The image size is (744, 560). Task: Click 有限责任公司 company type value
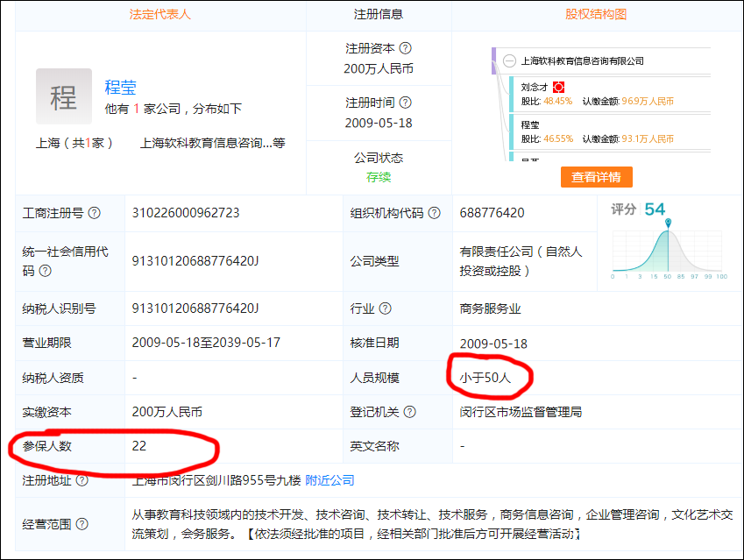coord(521,261)
